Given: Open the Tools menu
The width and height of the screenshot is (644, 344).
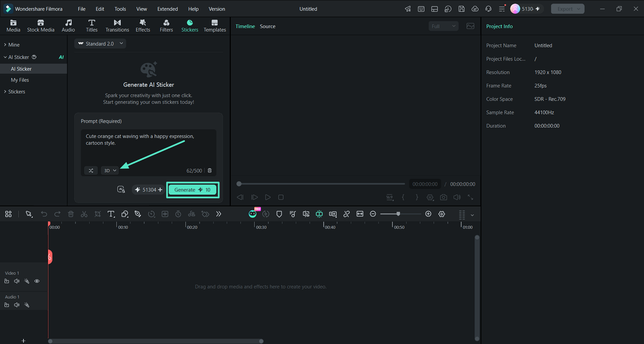Looking at the screenshot, I should 120,9.
